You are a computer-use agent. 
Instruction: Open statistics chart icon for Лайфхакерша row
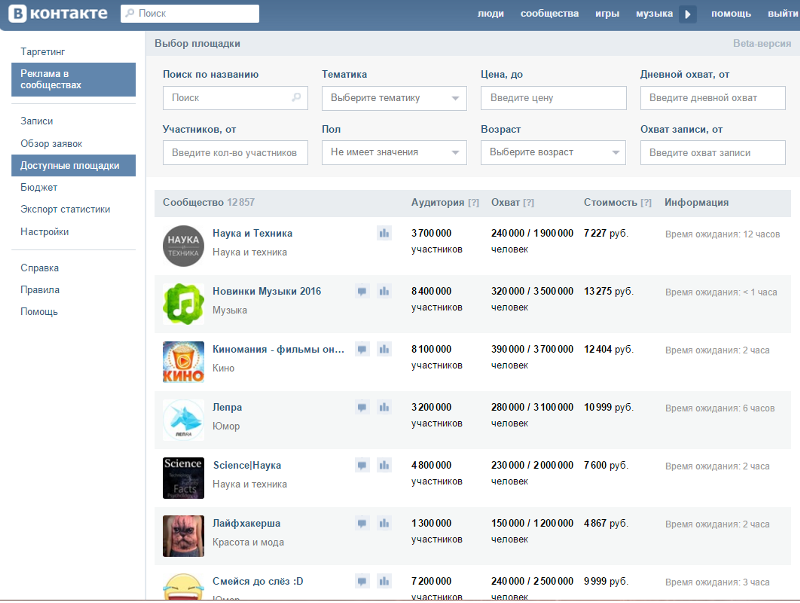coord(384,523)
